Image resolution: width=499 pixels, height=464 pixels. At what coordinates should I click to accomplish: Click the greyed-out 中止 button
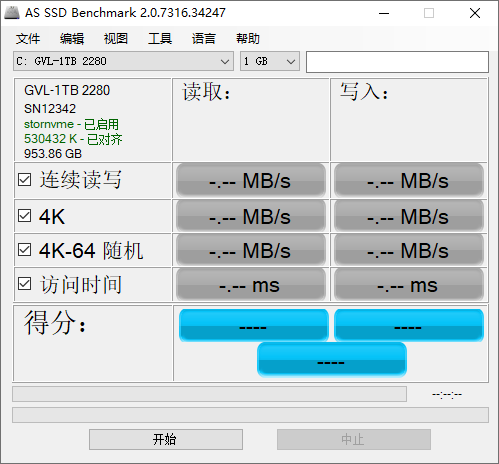click(354, 439)
